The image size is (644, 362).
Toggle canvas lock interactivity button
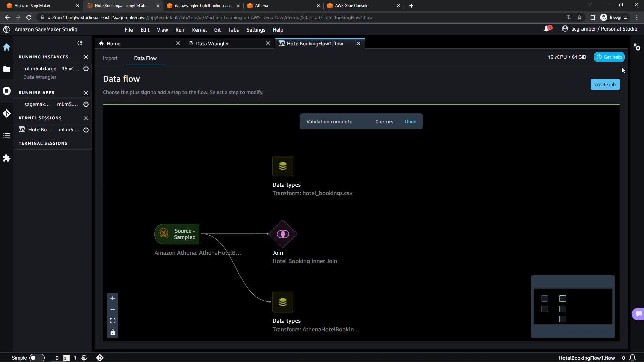click(x=113, y=332)
